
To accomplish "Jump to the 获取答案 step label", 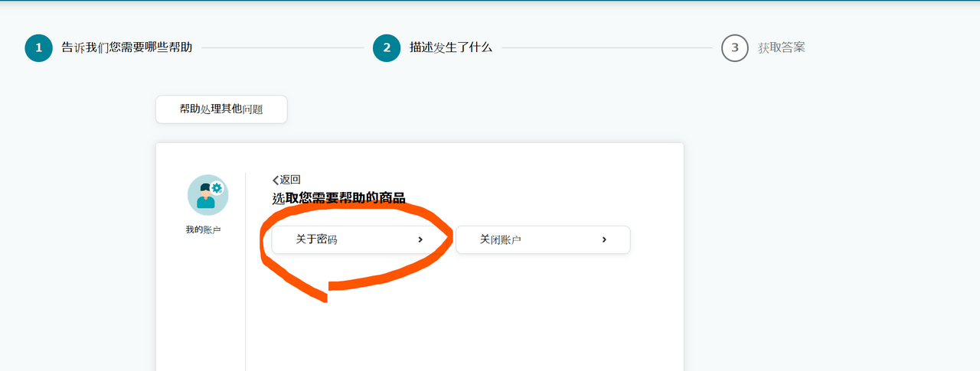I will [x=782, y=47].
